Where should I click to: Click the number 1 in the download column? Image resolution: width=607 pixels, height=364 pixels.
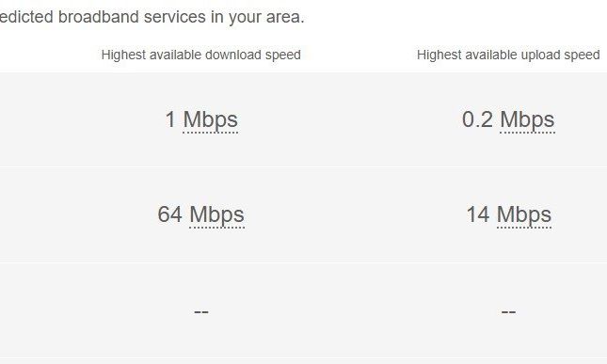tap(170, 119)
